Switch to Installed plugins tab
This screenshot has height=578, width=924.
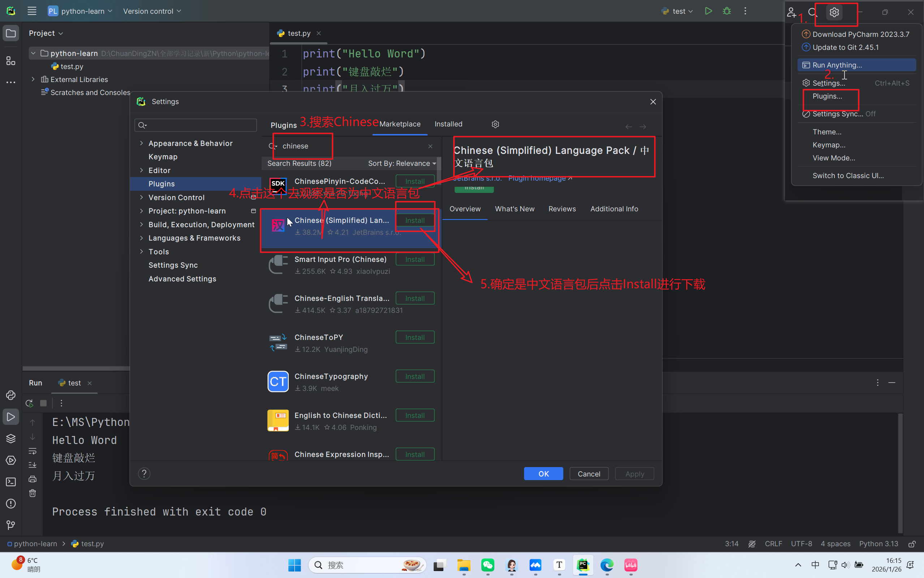point(448,124)
